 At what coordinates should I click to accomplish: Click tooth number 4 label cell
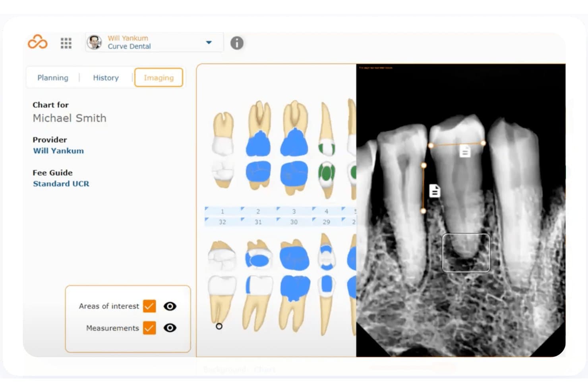(x=327, y=211)
